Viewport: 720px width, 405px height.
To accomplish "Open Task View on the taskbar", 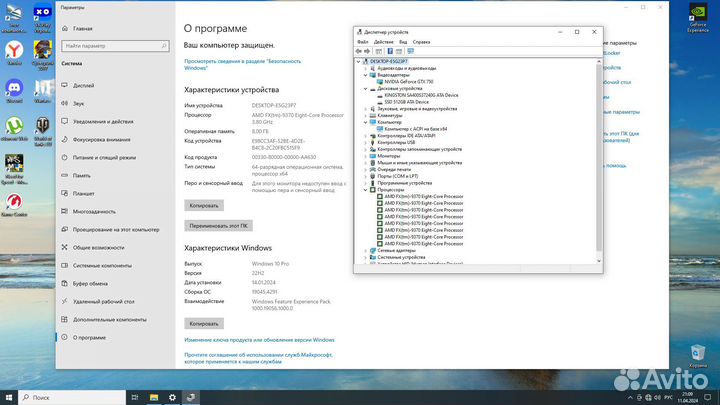I will coord(135,397).
